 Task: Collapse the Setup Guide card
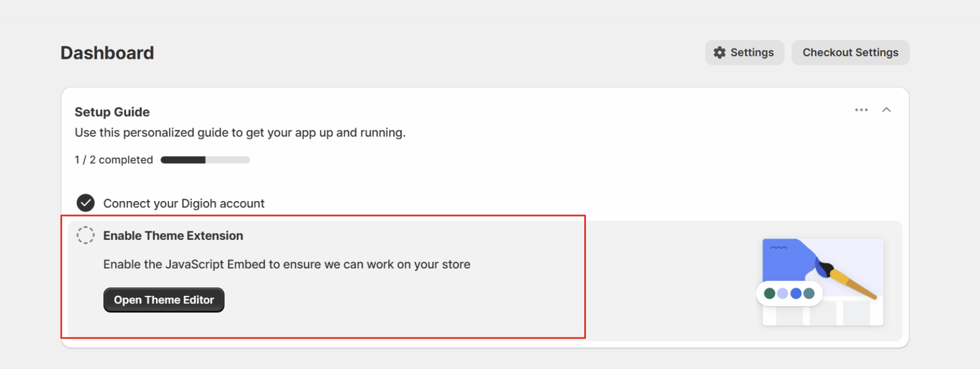[x=886, y=110]
